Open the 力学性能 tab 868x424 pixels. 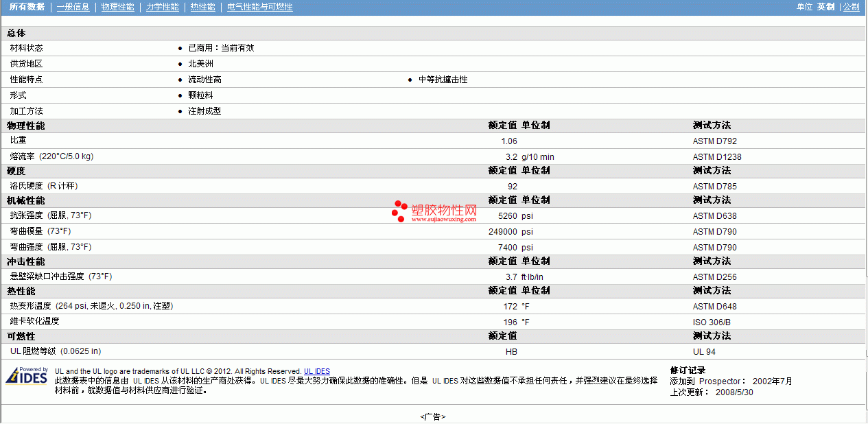pyautogui.click(x=163, y=7)
